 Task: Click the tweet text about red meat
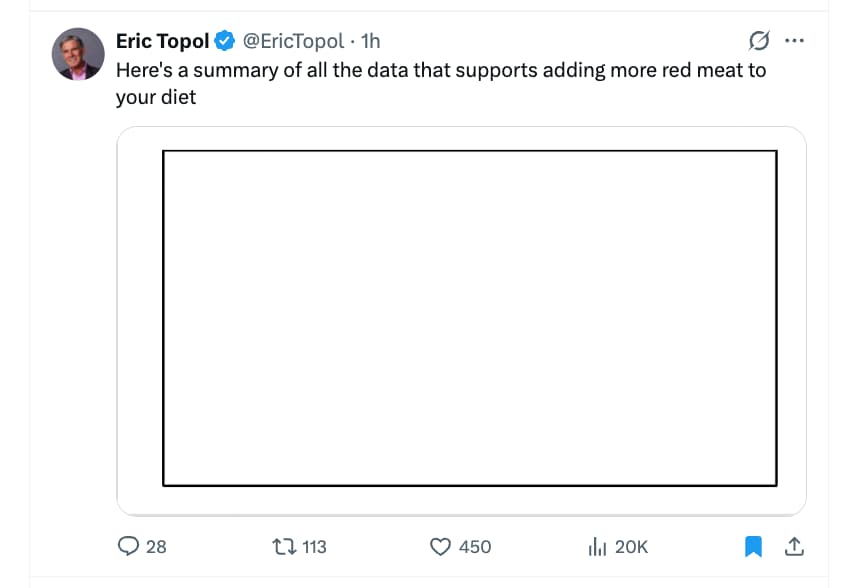pos(440,71)
